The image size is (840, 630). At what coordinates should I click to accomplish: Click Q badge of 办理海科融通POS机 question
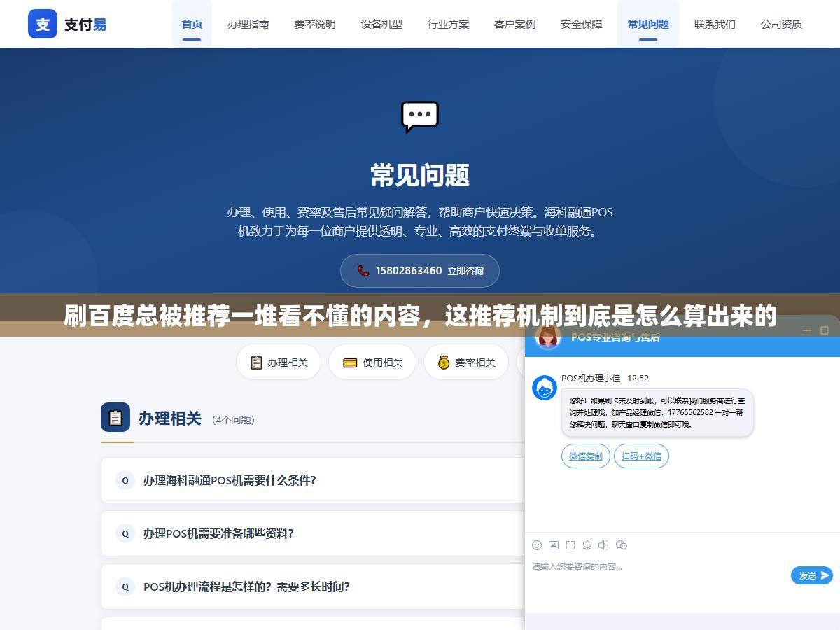click(125, 480)
